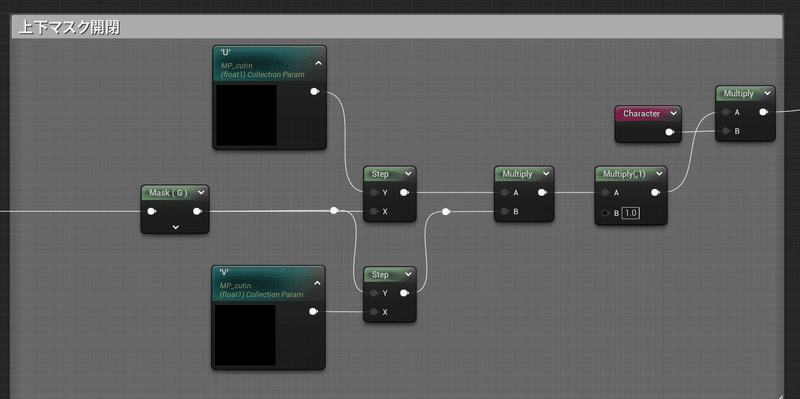
Task: Click the B value field showing 1.0
Action: click(631, 213)
